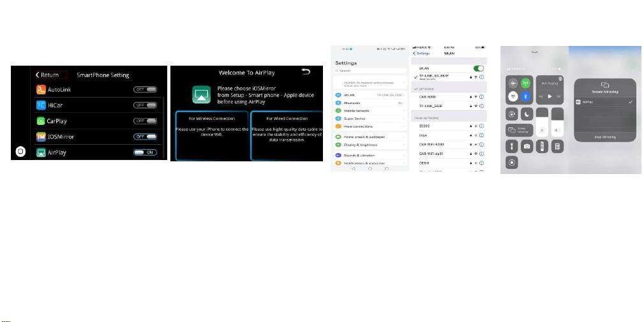The width and height of the screenshot is (644, 322).
Task: Open the camera from Control Center
Action: pyautogui.click(x=527, y=147)
